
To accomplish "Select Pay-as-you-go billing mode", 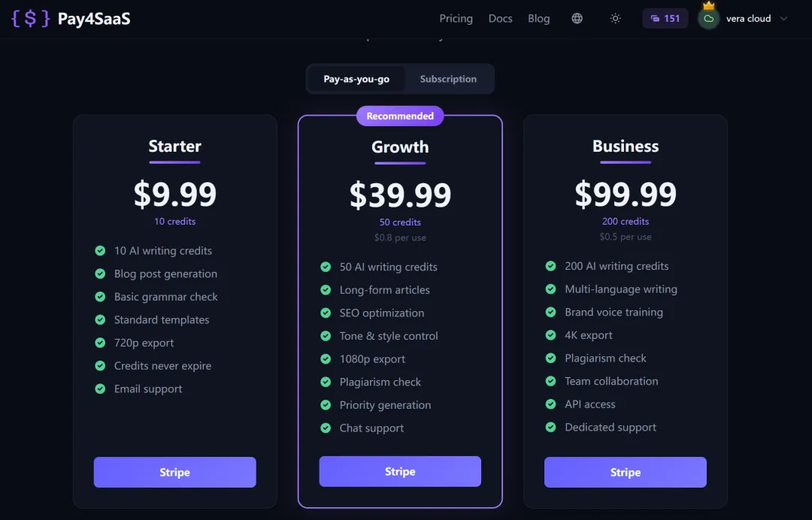I will (x=356, y=79).
